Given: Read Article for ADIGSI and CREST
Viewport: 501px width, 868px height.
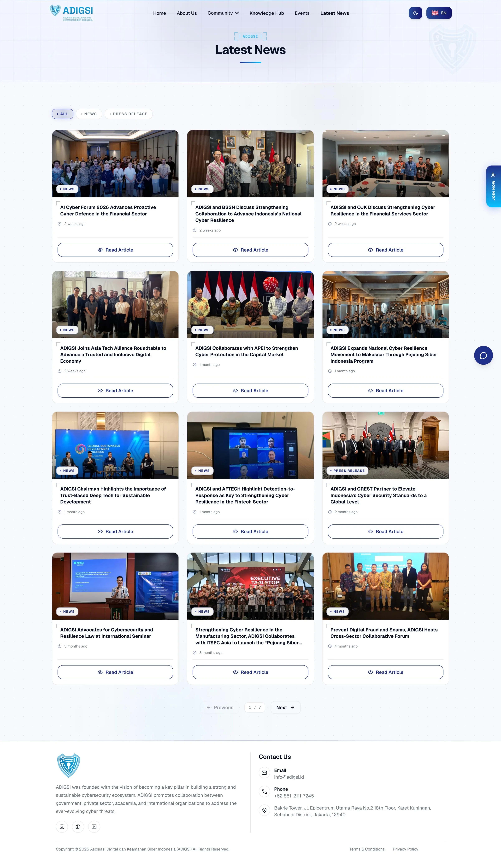Looking at the screenshot, I should click(385, 531).
